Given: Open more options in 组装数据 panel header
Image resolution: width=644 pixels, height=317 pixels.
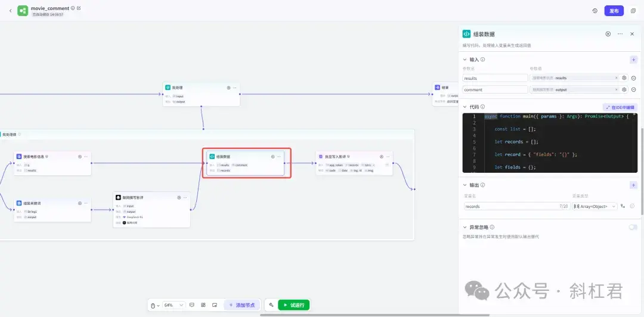Looking at the screenshot, I should [x=620, y=34].
